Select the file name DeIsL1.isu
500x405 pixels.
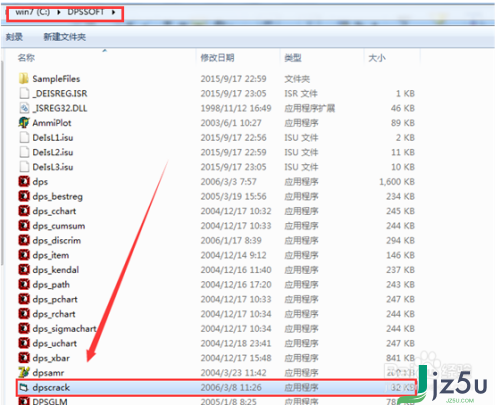[53, 138]
